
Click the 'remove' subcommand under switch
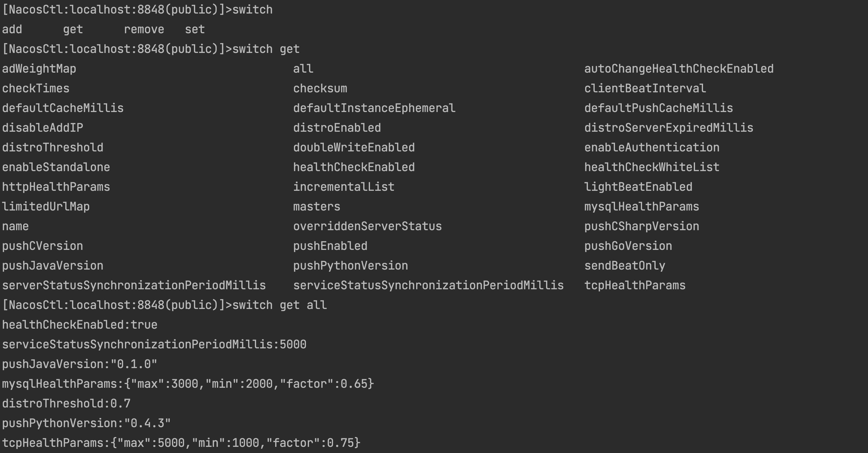(144, 29)
